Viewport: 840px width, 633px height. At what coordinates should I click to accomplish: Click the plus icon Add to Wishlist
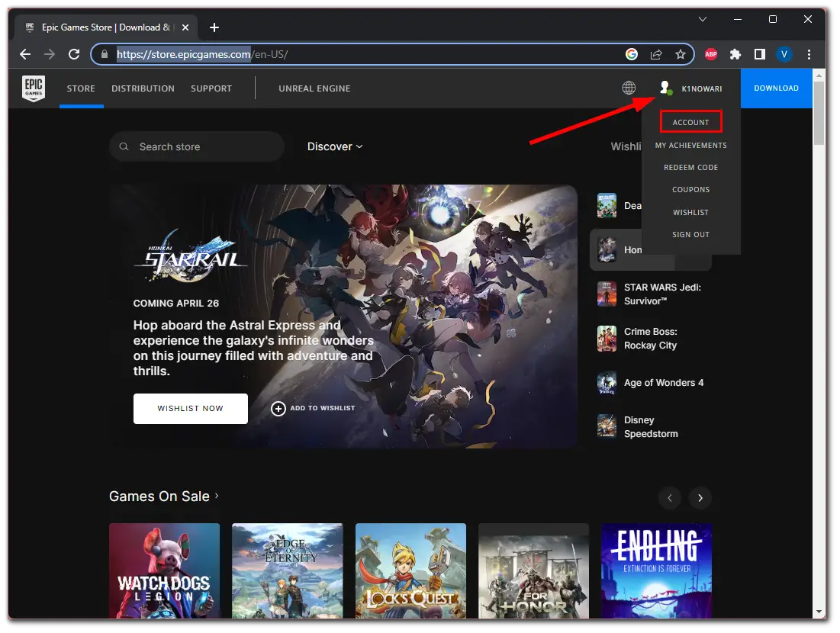(278, 408)
